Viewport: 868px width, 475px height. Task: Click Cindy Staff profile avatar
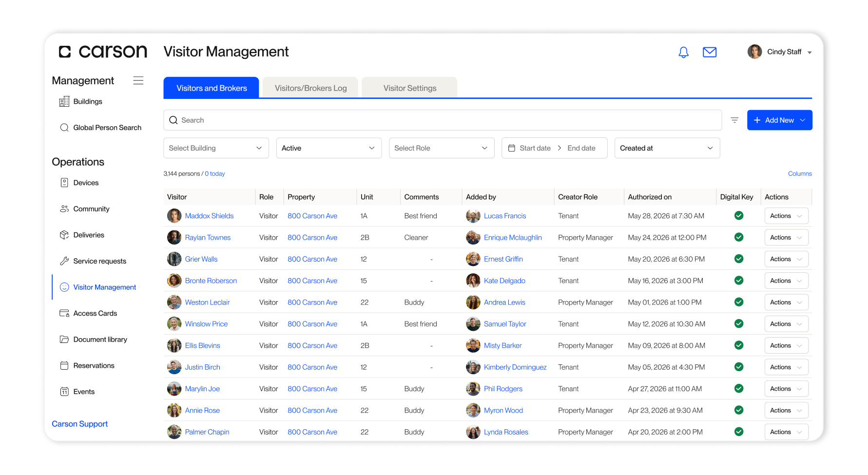click(x=754, y=52)
